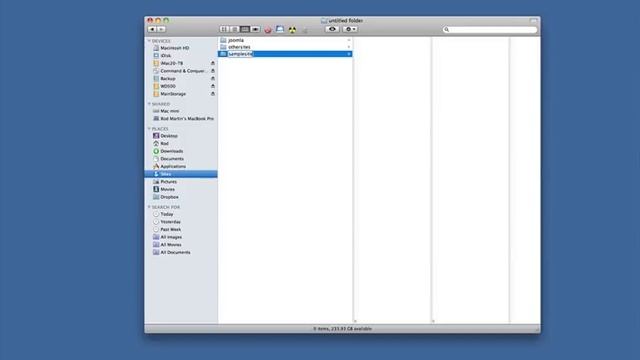Select the highlighted Sites folder in sidebar
Image resolution: width=640 pixels, height=360 pixels.
coord(181,174)
